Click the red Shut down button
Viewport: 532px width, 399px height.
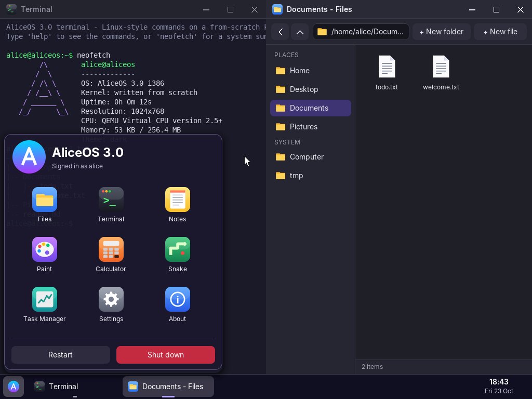point(166,355)
